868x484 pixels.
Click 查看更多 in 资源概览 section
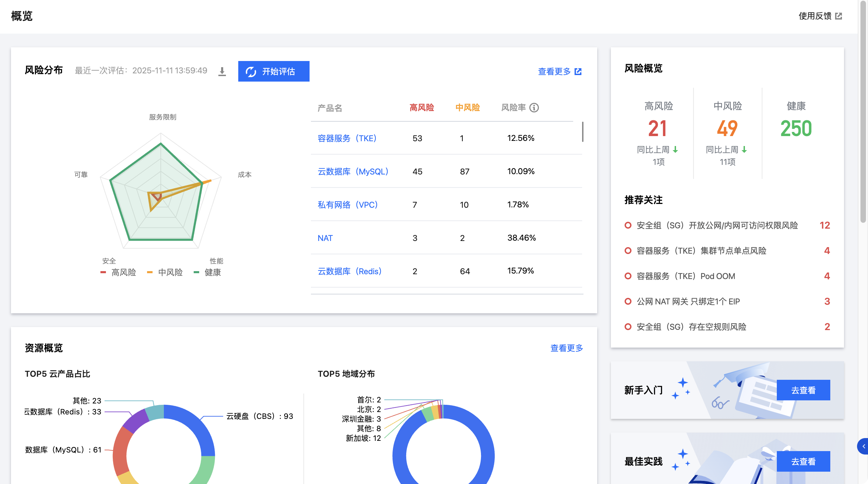coord(566,348)
